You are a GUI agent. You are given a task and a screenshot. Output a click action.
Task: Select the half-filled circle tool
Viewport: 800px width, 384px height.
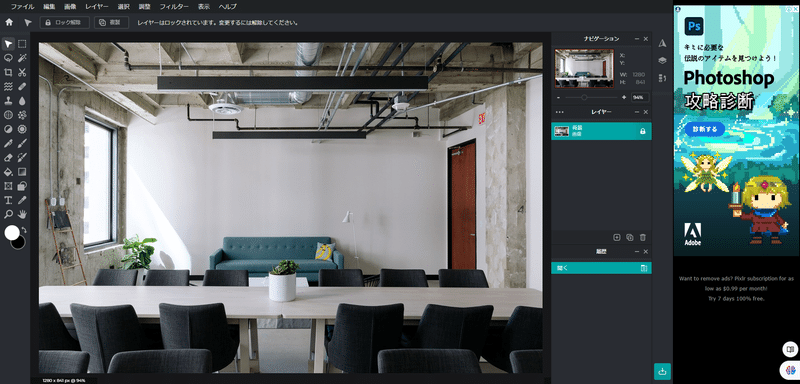8,130
